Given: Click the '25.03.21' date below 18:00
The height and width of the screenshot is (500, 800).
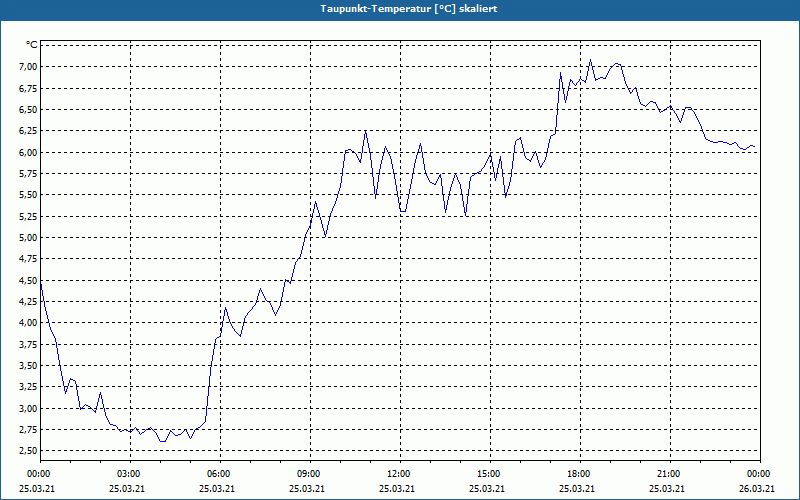Looking at the screenshot, I should 577,488.
